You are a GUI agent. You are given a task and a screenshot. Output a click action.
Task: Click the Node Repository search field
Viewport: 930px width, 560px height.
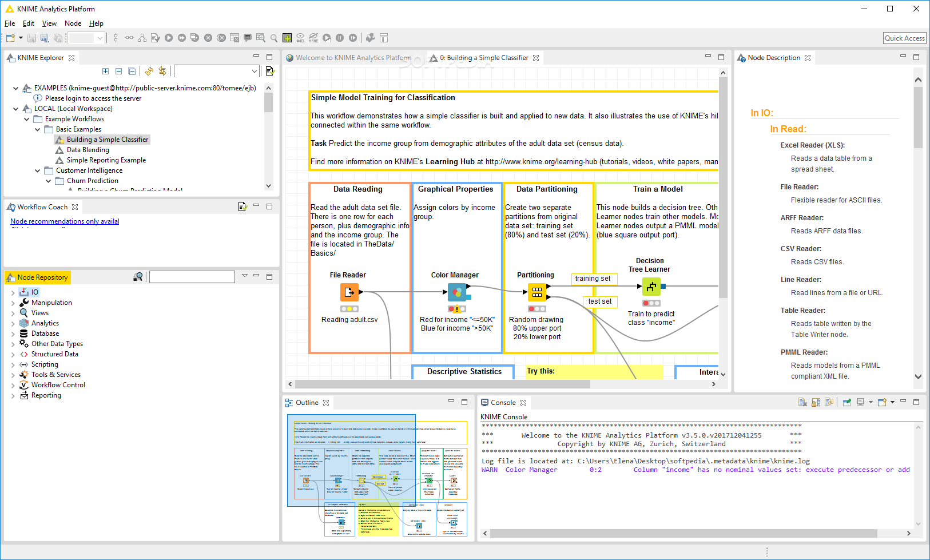pyautogui.click(x=192, y=277)
